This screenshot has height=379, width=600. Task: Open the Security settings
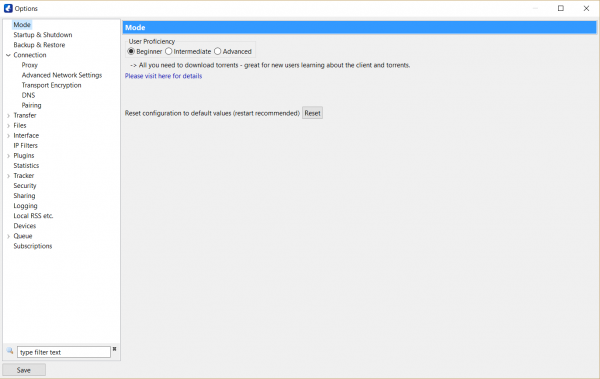coord(25,186)
